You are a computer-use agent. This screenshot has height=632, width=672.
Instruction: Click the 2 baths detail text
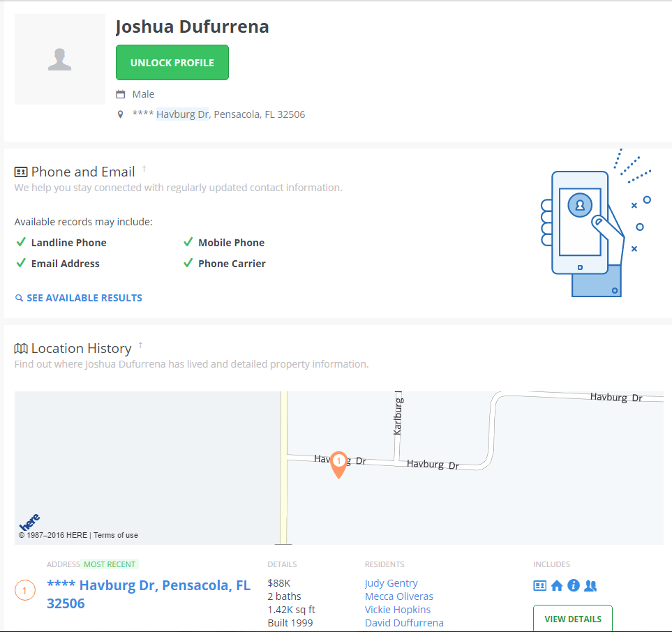click(284, 596)
